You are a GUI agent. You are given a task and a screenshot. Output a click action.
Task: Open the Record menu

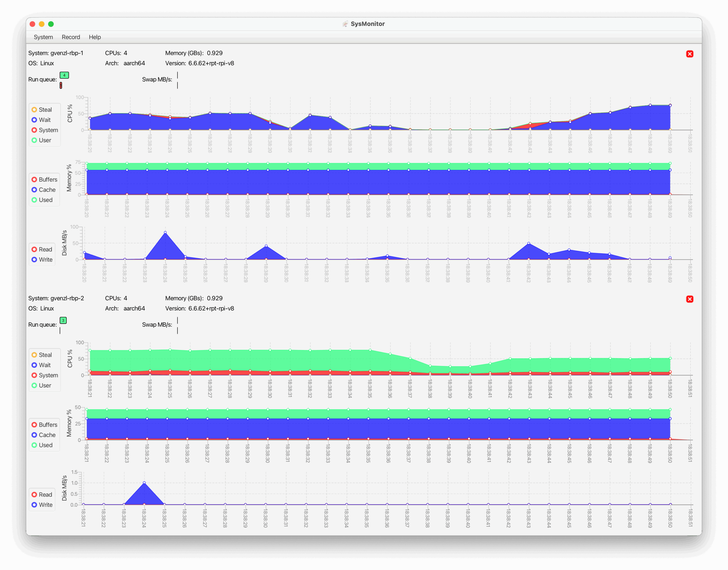71,37
